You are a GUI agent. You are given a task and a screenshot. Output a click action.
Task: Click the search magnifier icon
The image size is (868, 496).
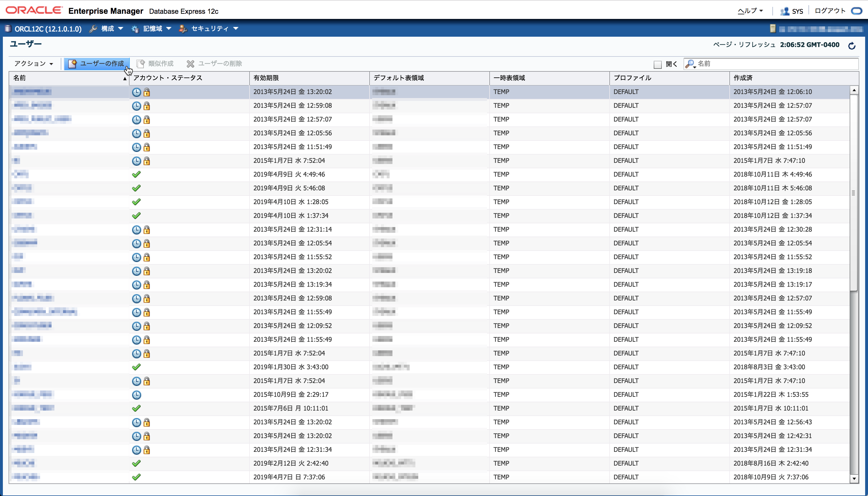(690, 64)
